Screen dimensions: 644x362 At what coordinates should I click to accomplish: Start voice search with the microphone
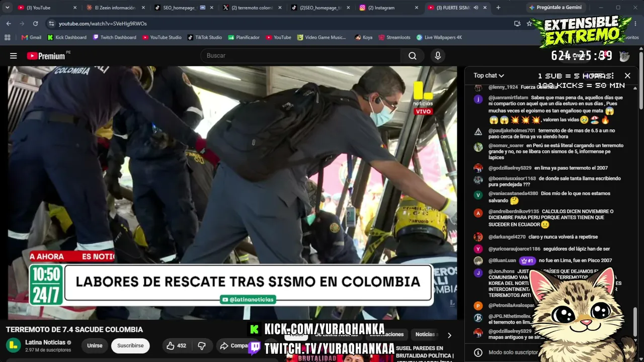438,56
